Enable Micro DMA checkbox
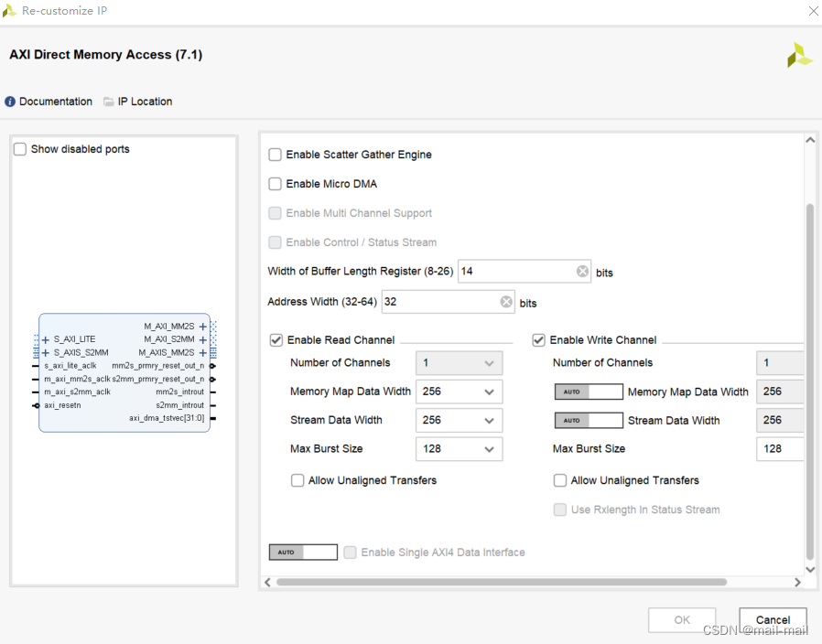The image size is (822, 644). point(275,184)
